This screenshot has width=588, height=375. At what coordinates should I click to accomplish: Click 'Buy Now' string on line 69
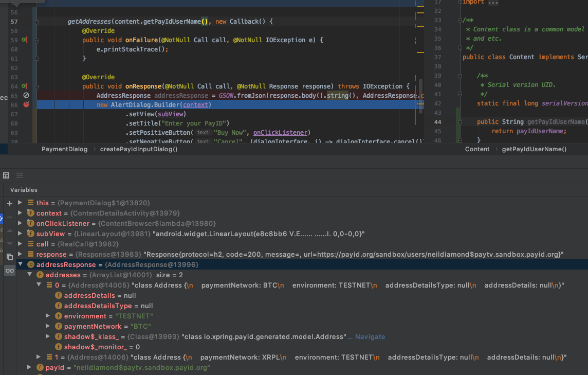click(x=230, y=133)
